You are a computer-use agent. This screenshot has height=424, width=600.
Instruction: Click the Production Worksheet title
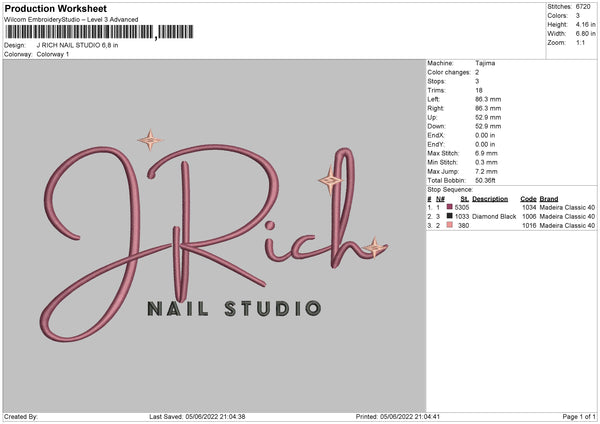tap(55, 8)
